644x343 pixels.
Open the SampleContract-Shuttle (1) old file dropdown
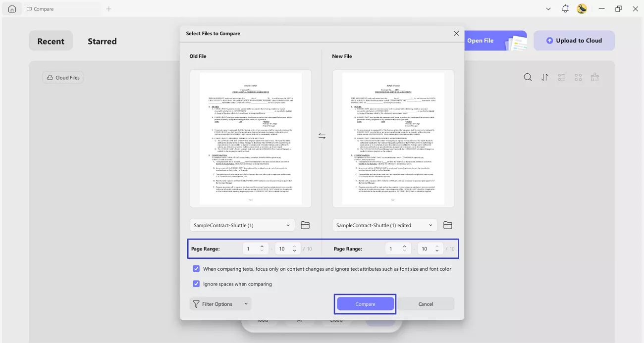[x=242, y=225]
